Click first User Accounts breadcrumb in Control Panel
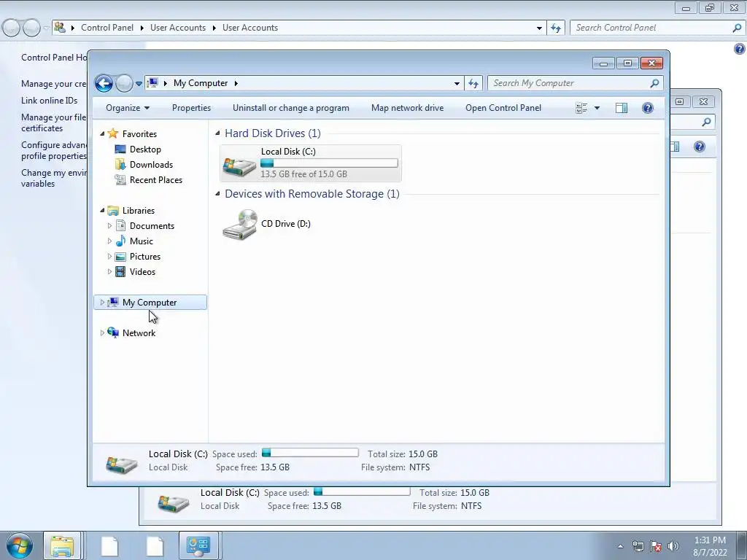Image resolution: width=747 pixels, height=560 pixels. click(x=178, y=28)
